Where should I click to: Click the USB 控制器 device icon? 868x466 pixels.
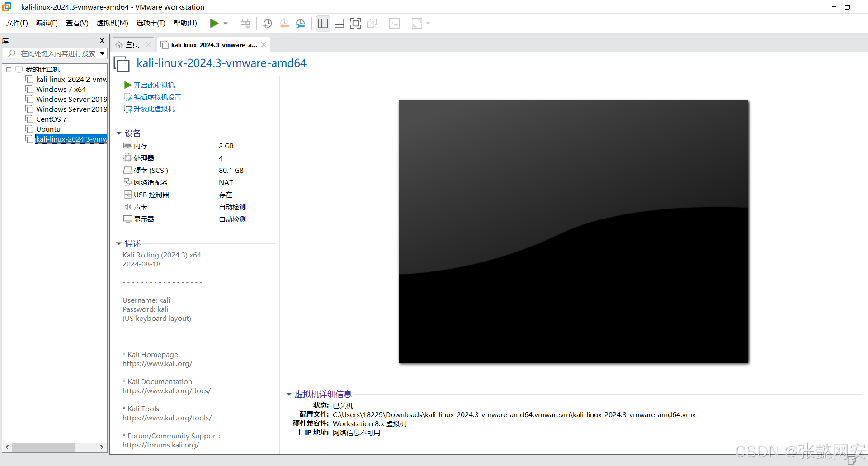pyautogui.click(x=128, y=195)
